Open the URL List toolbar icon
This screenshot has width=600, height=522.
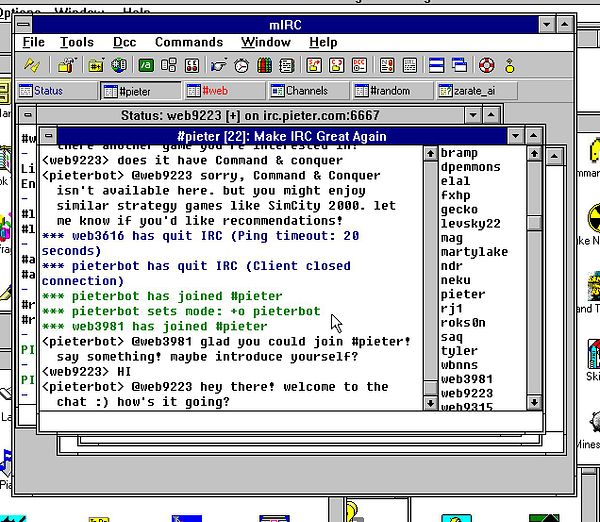tap(410, 65)
